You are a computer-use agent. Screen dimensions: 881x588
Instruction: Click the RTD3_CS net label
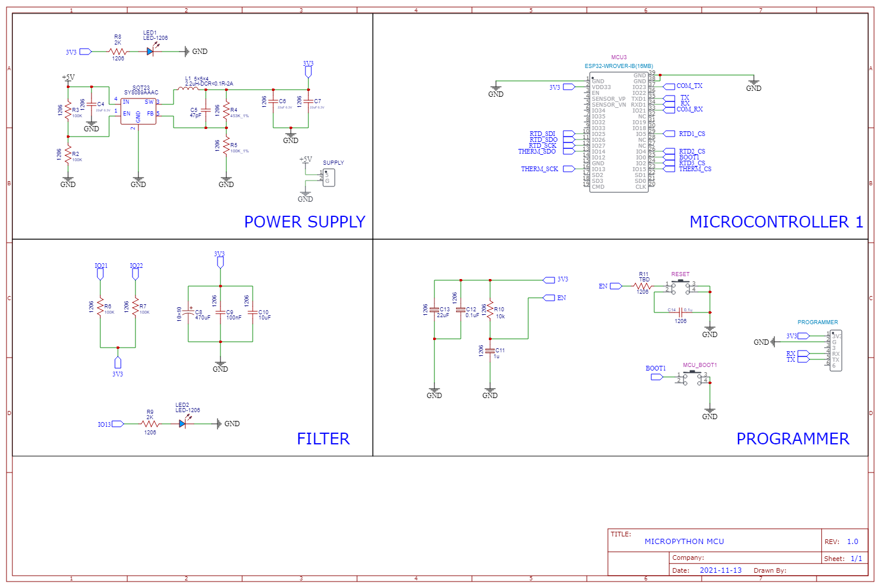coord(692,163)
